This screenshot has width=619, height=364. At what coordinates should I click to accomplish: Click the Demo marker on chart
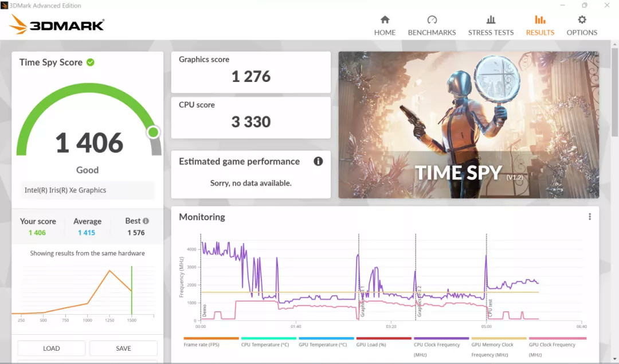click(x=205, y=311)
